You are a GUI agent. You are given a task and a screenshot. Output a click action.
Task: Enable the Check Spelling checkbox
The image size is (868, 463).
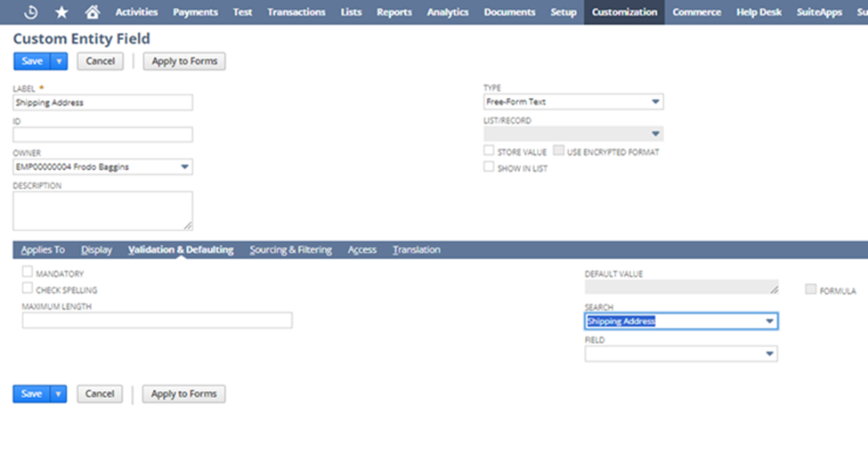pos(27,288)
